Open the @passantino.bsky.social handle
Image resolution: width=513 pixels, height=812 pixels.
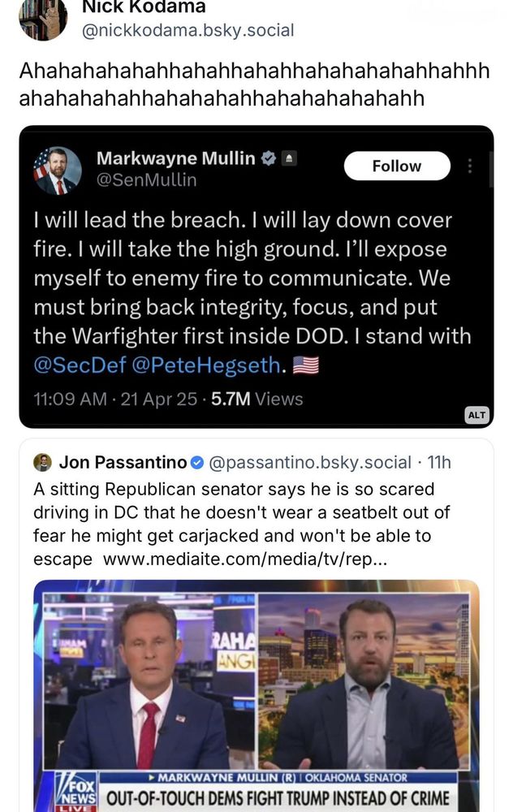[x=310, y=462]
